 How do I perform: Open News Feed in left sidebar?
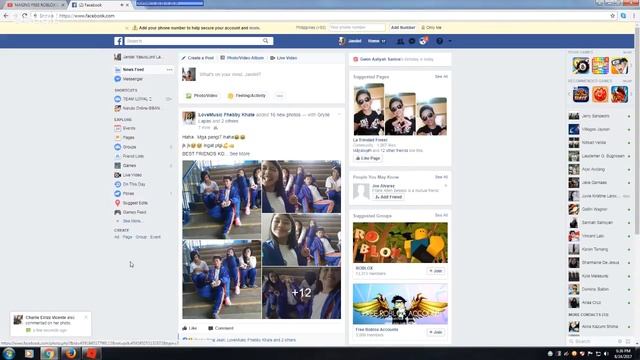133,70
